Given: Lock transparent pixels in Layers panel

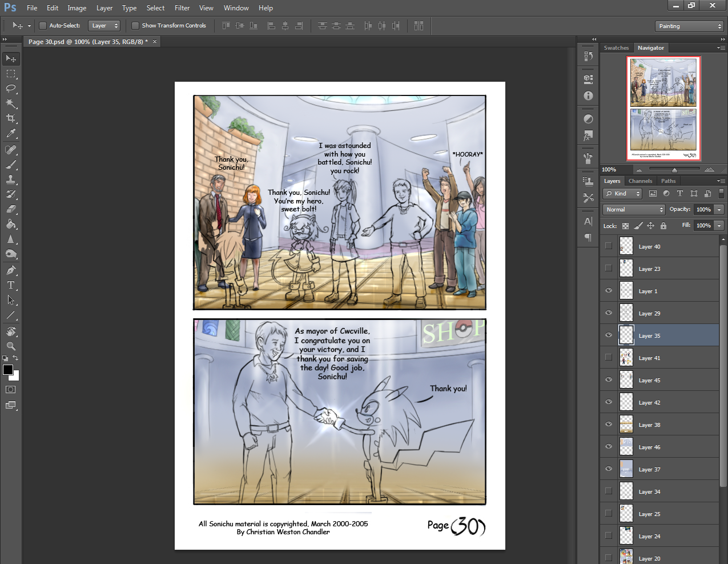Looking at the screenshot, I should [x=625, y=226].
